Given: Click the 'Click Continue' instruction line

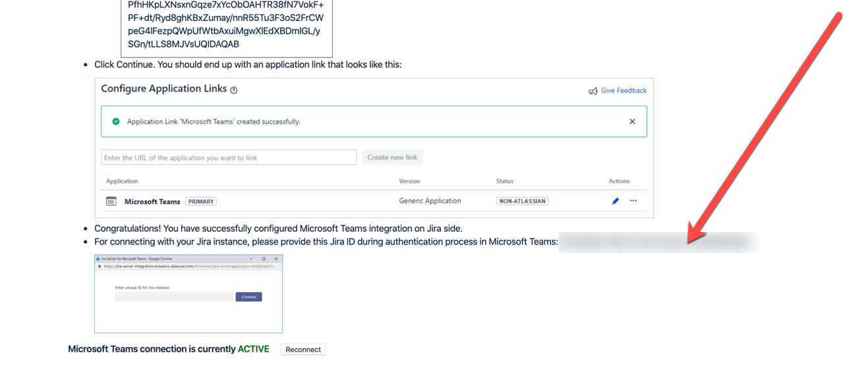Looking at the screenshot, I should [248, 65].
